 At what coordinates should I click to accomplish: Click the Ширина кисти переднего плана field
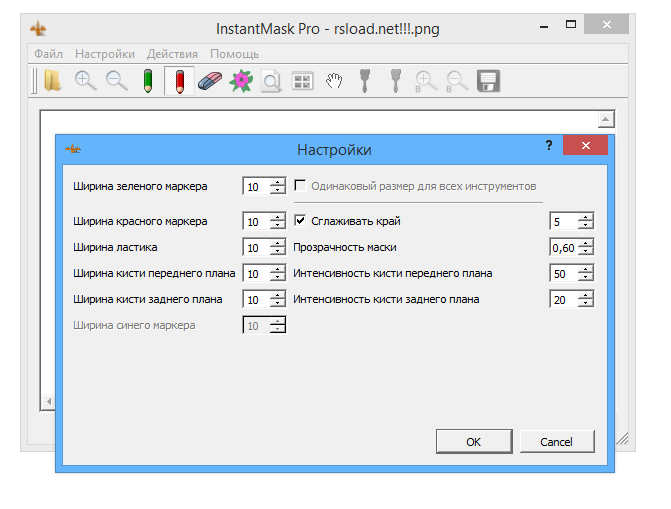[256, 274]
